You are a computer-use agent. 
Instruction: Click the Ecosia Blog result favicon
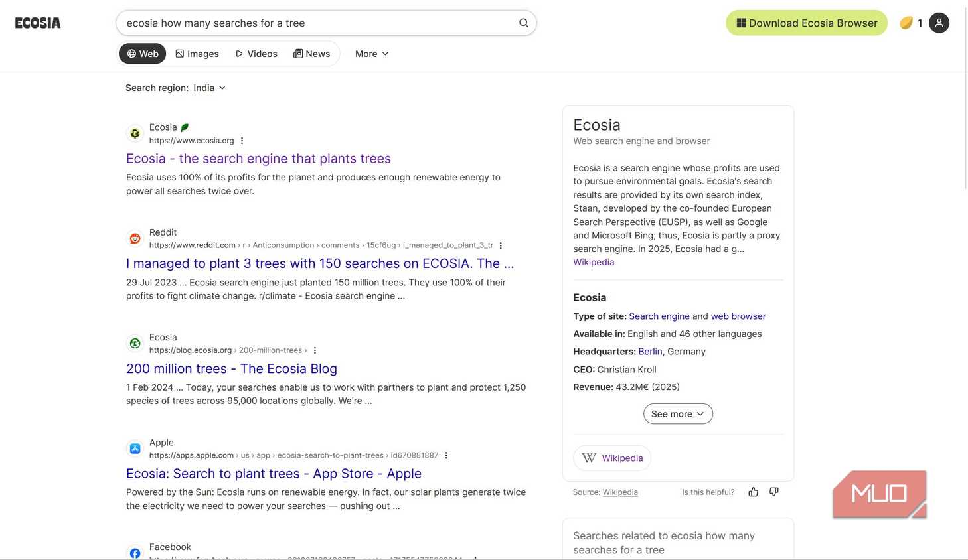[135, 343]
